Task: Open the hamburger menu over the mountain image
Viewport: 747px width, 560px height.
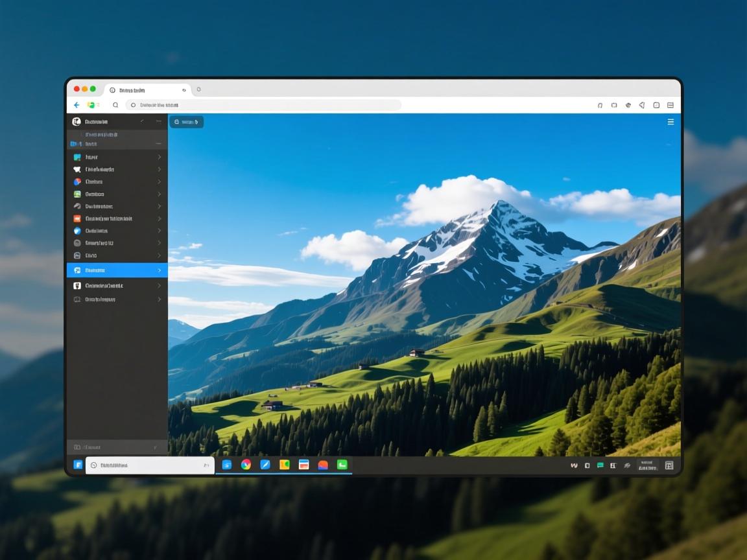Action: (x=670, y=122)
